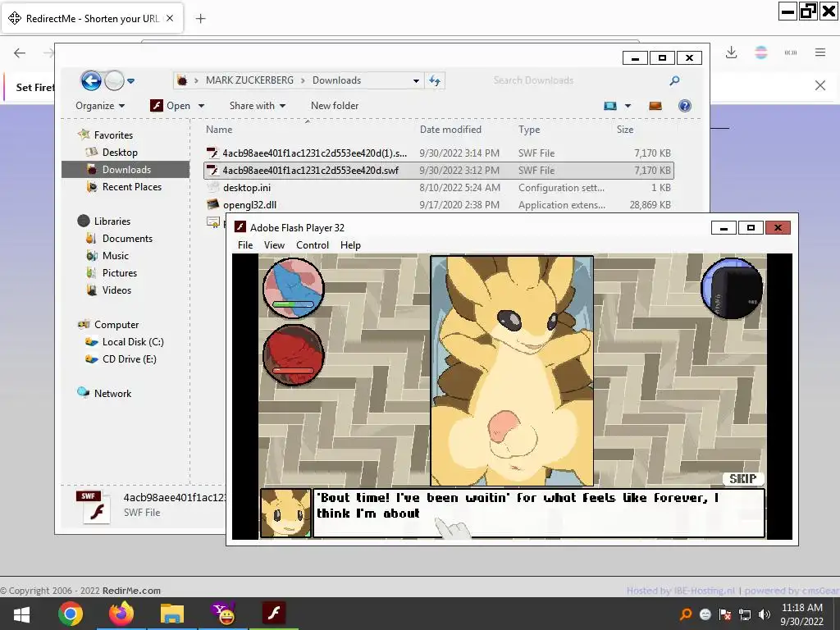This screenshot has height=630, width=840.
Task: Select desktop.ini file row
Action: coord(439,188)
